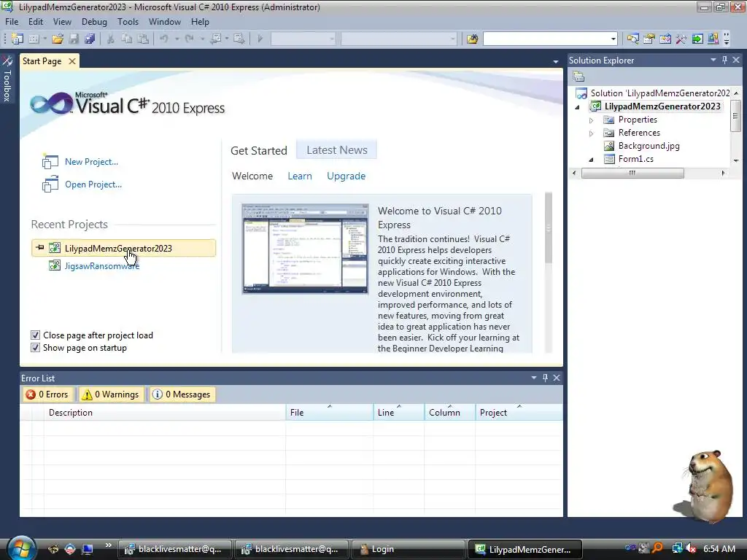Open the Toolbox toolbar icon with crossed tools
This screenshot has width=747, height=560.
coord(681,39)
